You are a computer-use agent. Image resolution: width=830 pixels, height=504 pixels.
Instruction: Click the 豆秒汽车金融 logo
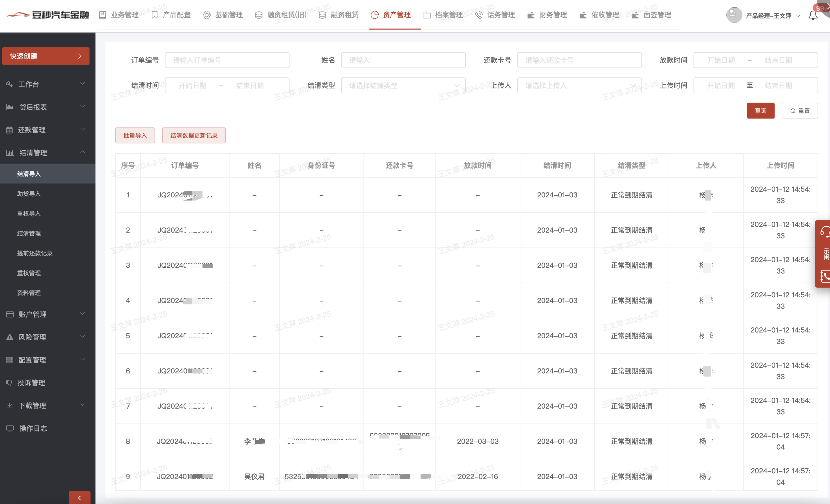tap(48, 15)
